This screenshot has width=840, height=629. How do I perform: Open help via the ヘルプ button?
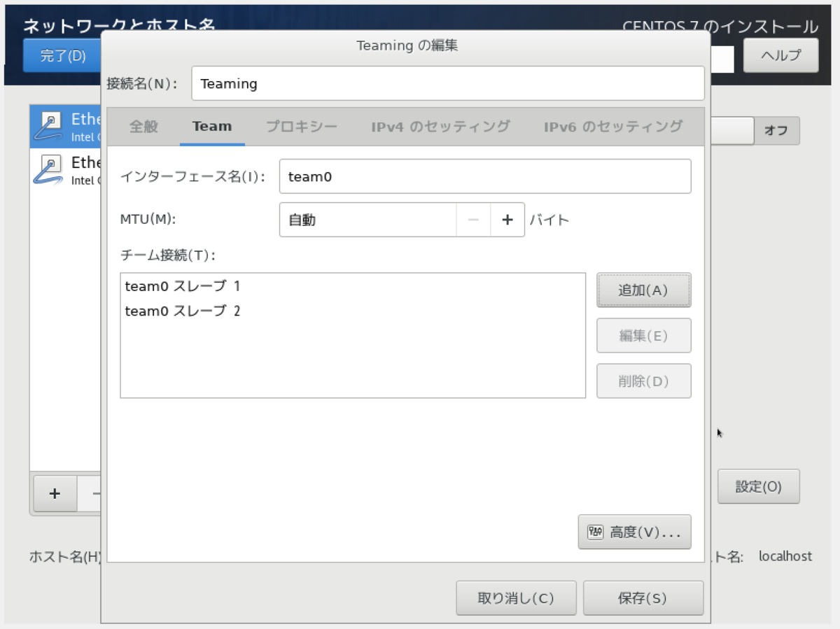[x=780, y=55]
